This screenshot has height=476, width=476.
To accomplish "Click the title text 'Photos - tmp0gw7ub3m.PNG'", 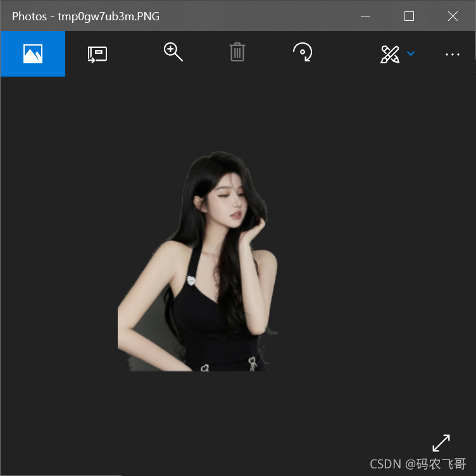I will click(x=85, y=16).
